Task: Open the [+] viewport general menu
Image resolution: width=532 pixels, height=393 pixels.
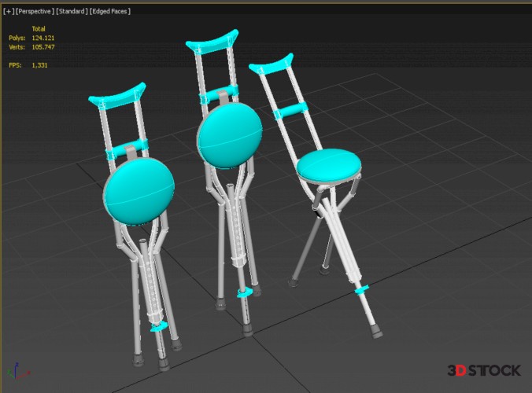Action: point(9,11)
